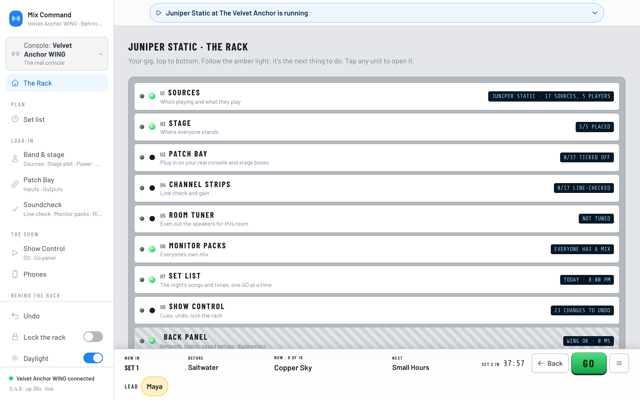This screenshot has height=400, width=640.
Task: Click the green status light on Stage unit
Action: pyautogui.click(x=152, y=127)
